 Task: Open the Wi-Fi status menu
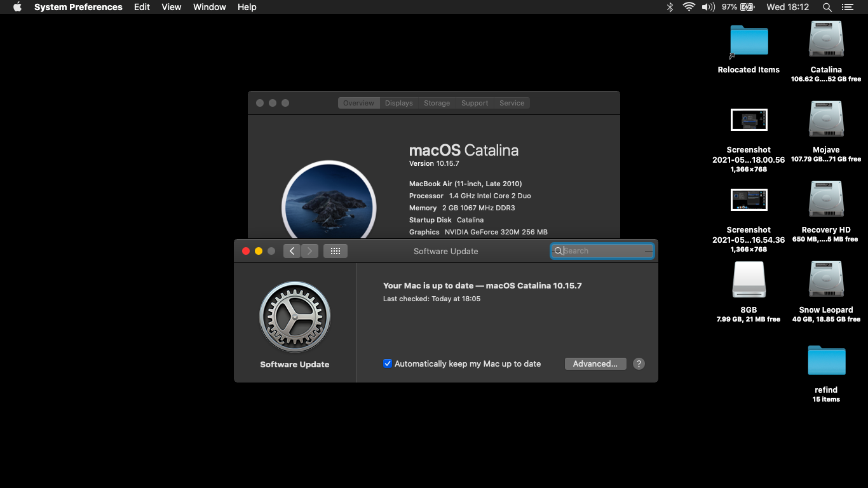689,7
